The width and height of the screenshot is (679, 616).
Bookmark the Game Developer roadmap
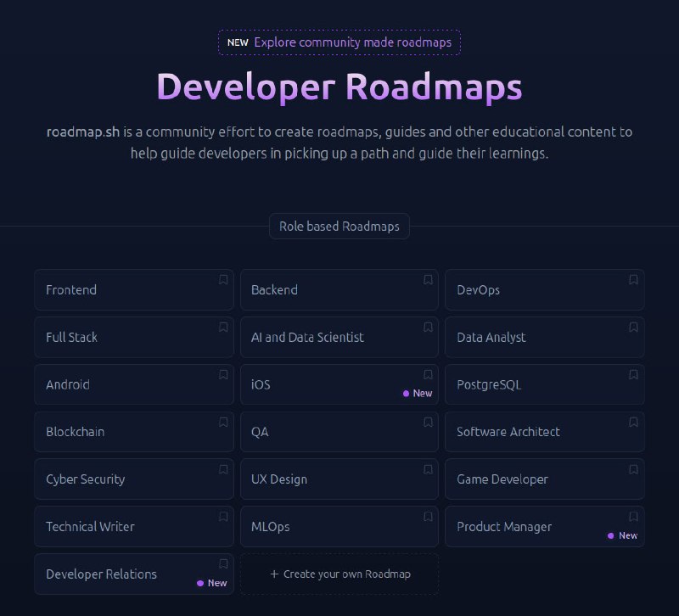[x=633, y=469]
